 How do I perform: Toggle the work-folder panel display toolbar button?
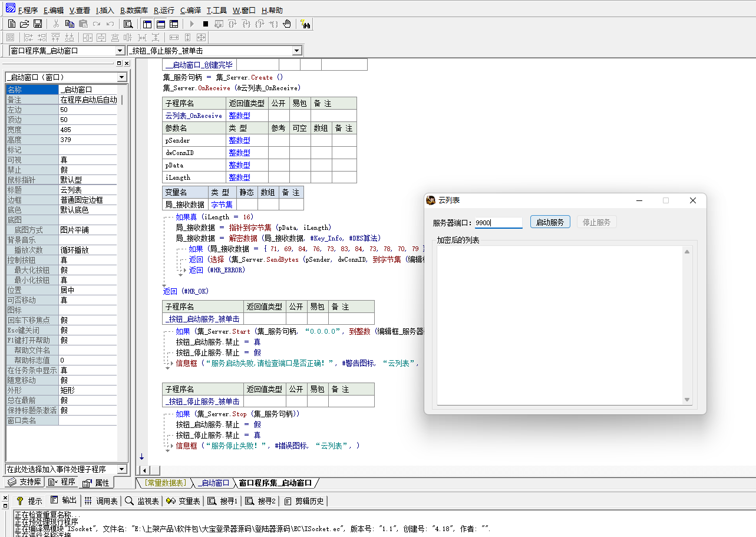coord(147,24)
